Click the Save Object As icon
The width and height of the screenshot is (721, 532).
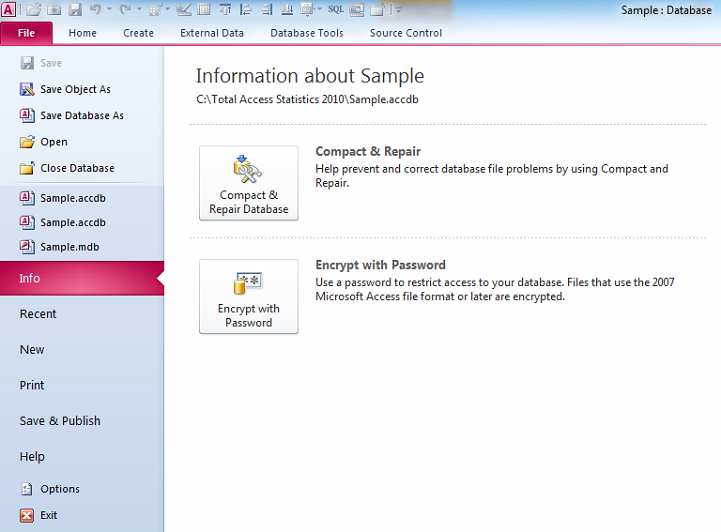tap(27, 89)
